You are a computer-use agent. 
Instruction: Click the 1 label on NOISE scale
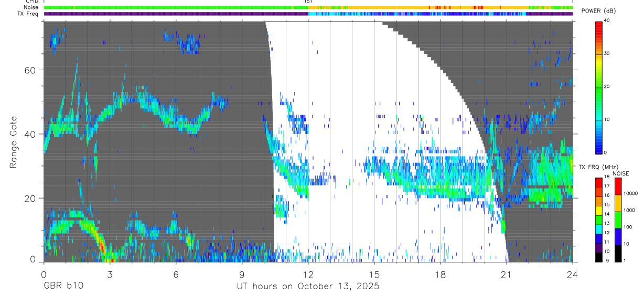[626, 260]
